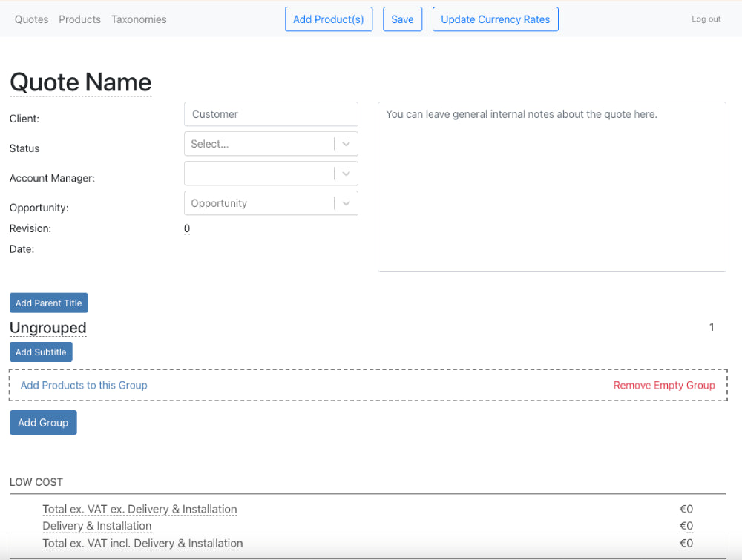The image size is (742, 560).
Task: Rename the Ungrouped group title
Action: coord(48,328)
